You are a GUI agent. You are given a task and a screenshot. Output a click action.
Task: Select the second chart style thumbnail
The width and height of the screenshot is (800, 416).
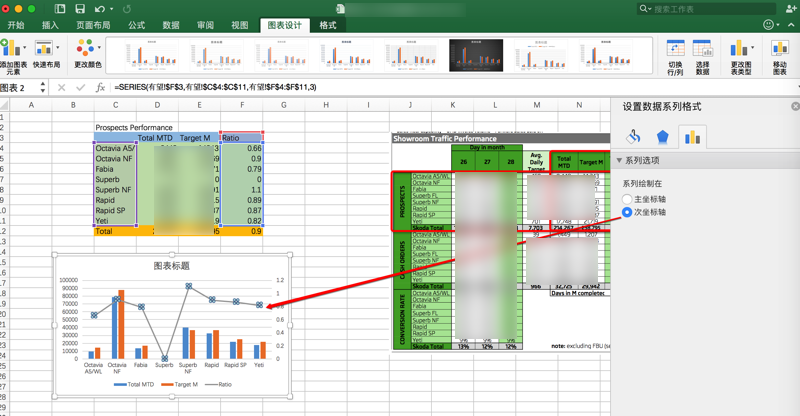coord(216,55)
